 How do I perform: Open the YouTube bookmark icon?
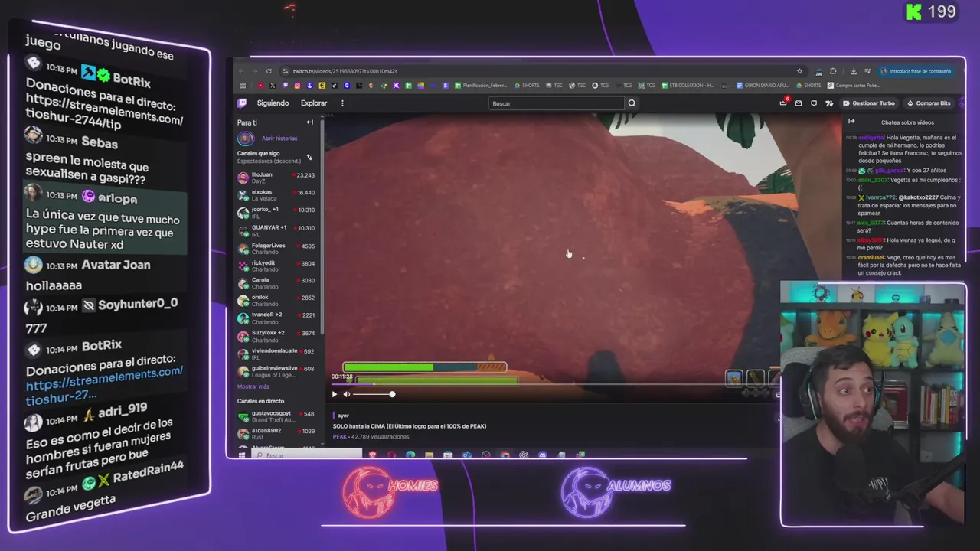260,86
